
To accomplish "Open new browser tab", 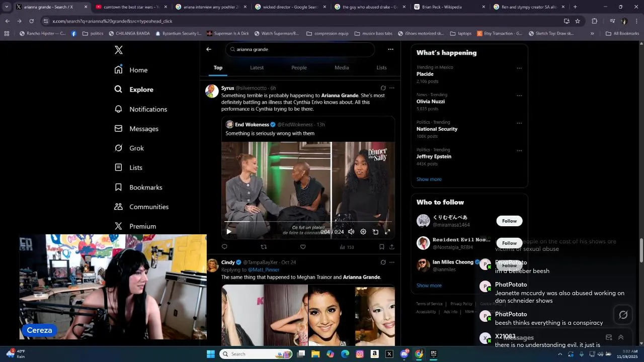I will click(x=575, y=7).
